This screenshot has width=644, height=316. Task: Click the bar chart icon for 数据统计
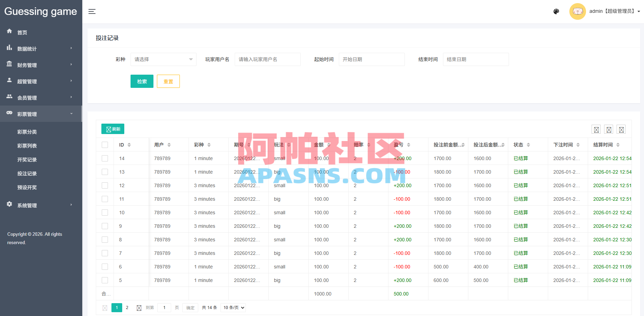pos(9,47)
